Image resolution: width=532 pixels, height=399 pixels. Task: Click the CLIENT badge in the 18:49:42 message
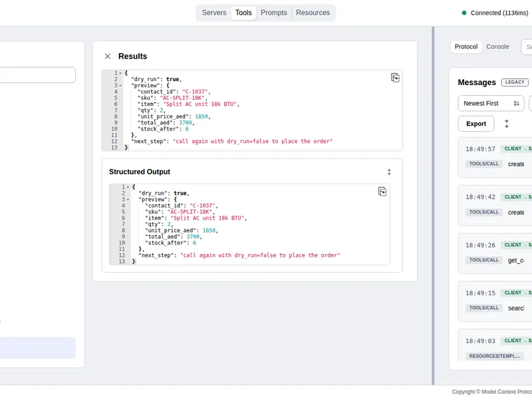point(516,197)
